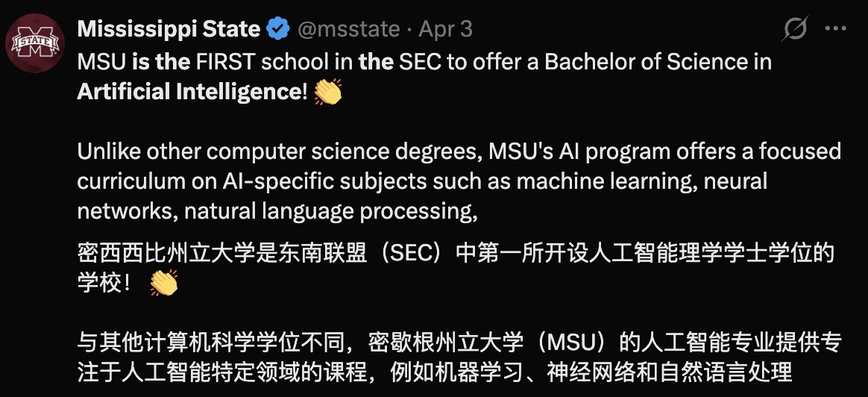Open the three-dot More options menu
The image size is (868, 397).
(x=835, y=29)
